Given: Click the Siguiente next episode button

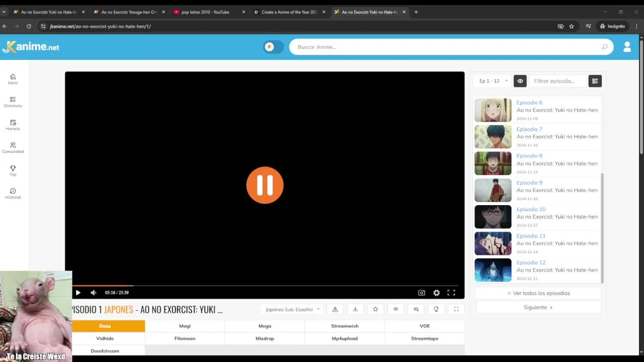Looking at the screenshot, I should 538,307.
